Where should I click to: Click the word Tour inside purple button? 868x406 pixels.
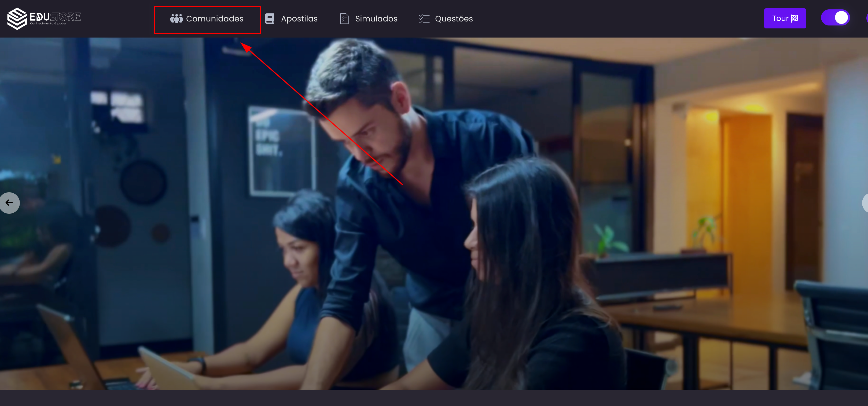coord(780,18)
